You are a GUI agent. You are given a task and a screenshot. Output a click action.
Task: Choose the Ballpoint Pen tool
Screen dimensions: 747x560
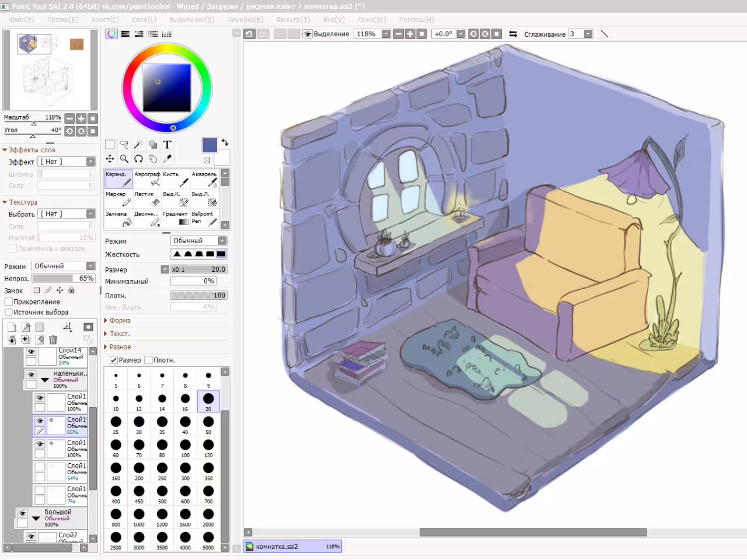click(204, 219)
